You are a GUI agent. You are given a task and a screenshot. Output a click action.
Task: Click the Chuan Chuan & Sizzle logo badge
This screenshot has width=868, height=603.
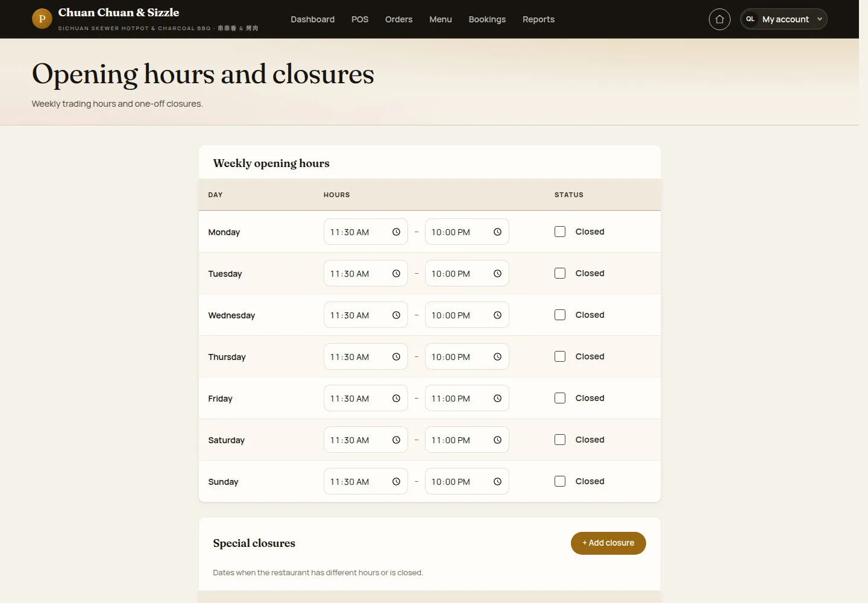42,19
